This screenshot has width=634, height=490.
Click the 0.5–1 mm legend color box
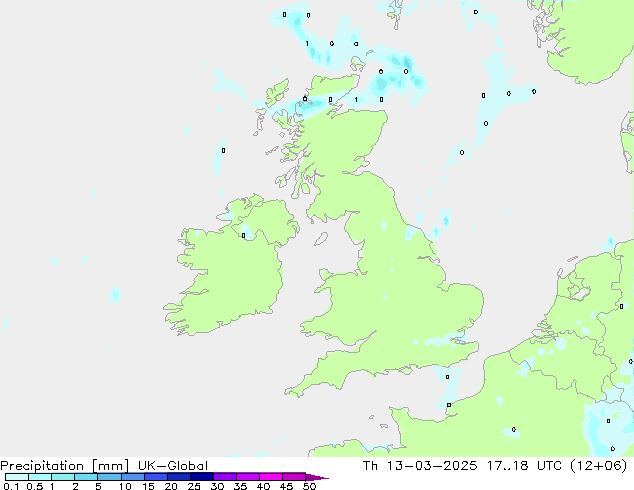tap(40, 477)
